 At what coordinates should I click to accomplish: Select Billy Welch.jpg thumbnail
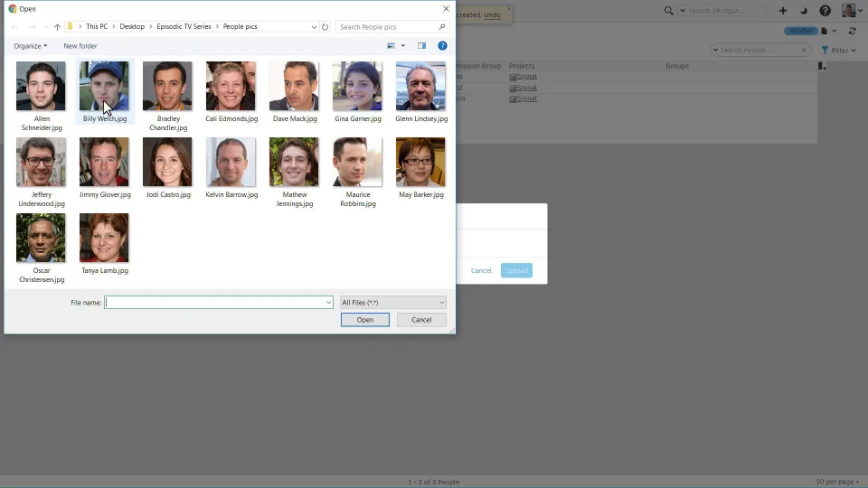tap(104, 87)
